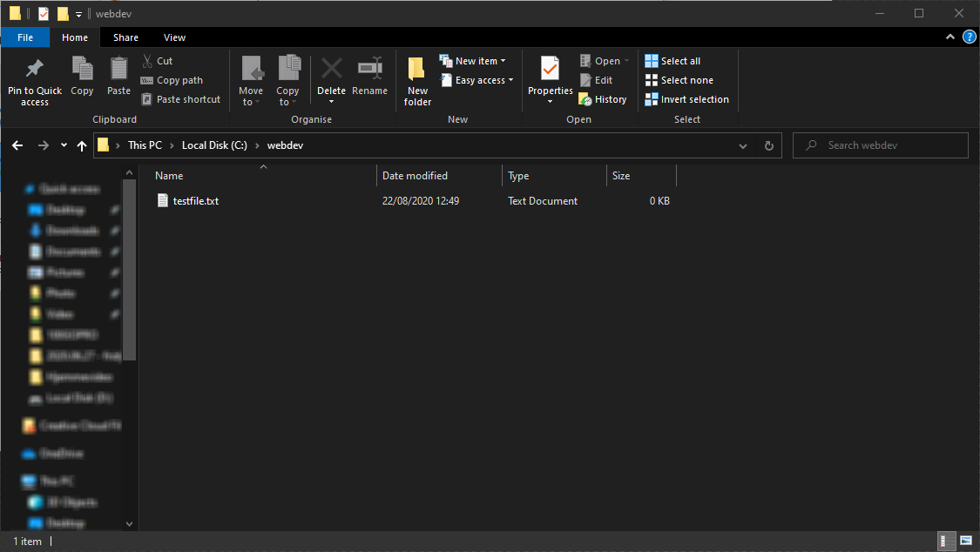Click webdev breadcrumb in the address bar
This screenshot has width=980, height=552.
click(x=285, y=145)
